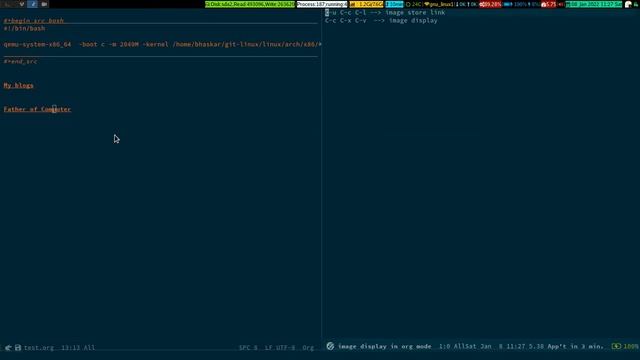Click the arrow icon at left modeline start

(x=8, y=348)
